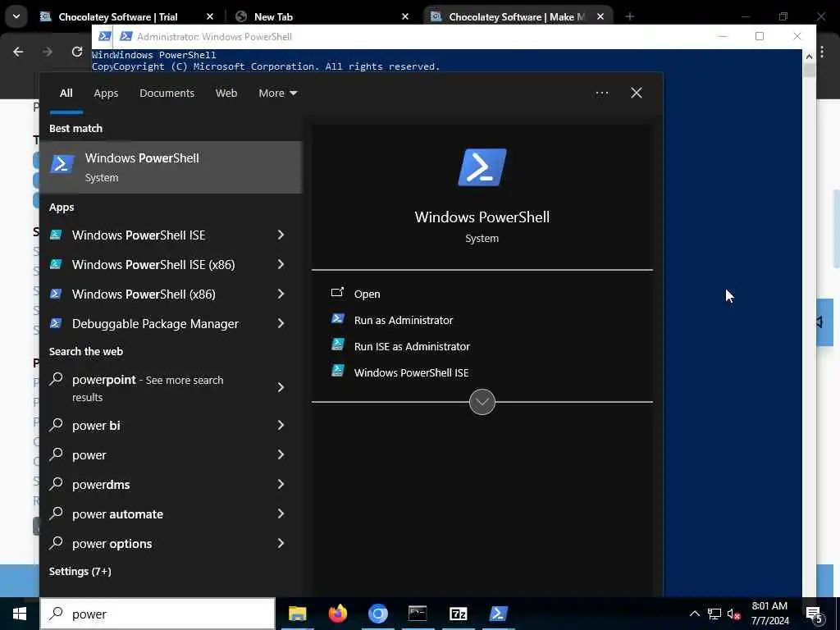Search the web for powerdms
The height and width of the screenshot is (630, 840).
(101, 485)
